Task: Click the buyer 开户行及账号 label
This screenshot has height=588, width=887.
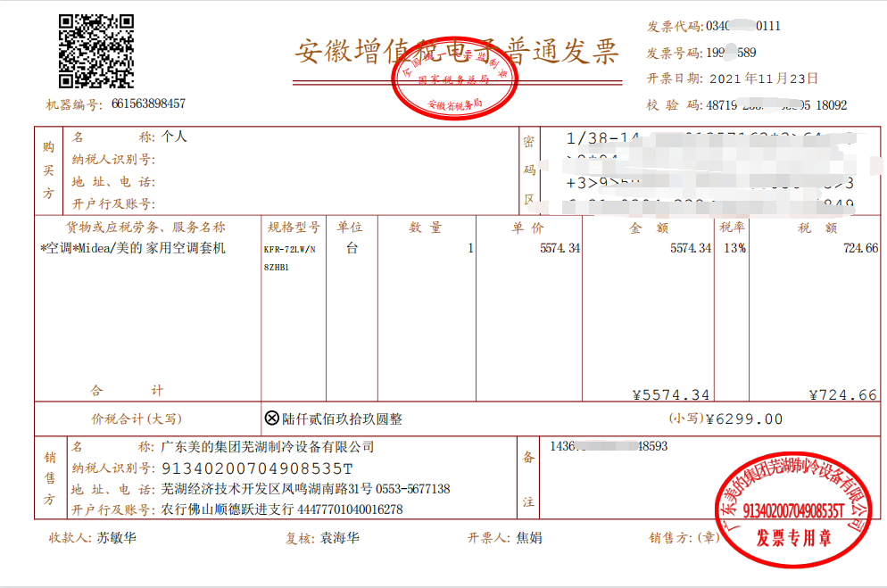Action: tap(113, 203)
